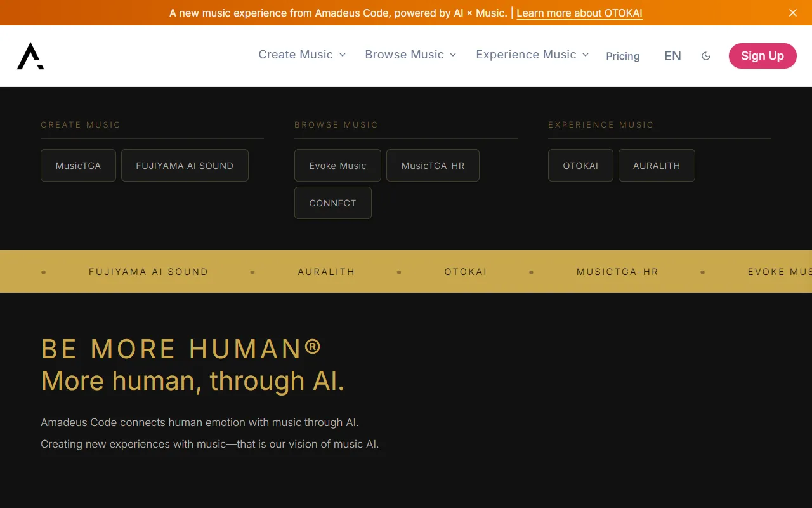The height and width of the screenshot is (508, 812).
Task: Click the CREATE MUSIC section label
Action: (81, 125)
